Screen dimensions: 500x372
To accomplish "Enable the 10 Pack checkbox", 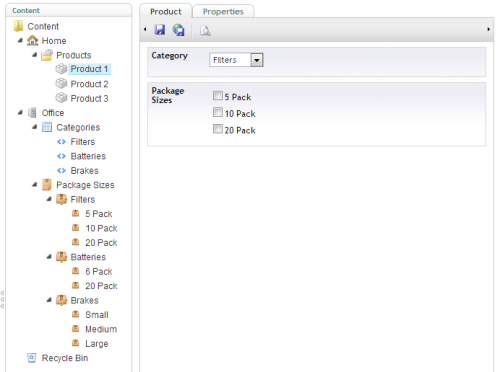I will (218, 112).
